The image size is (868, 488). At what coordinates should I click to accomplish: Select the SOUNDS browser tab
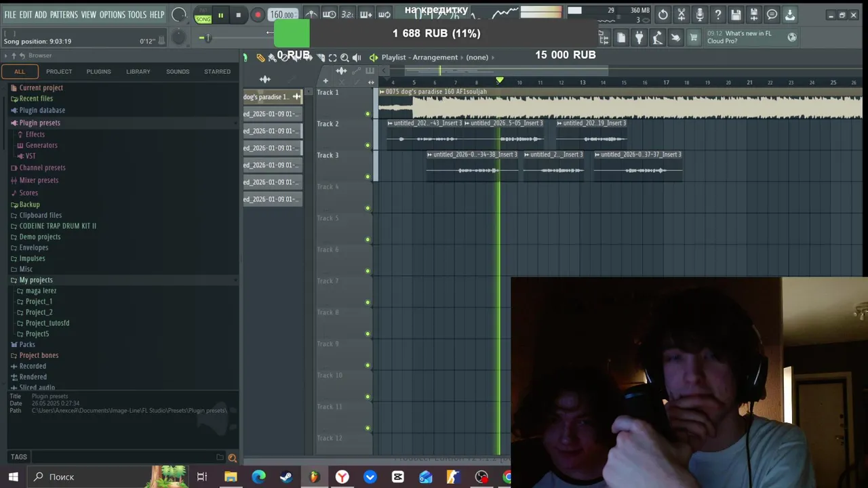pos(178,71)
